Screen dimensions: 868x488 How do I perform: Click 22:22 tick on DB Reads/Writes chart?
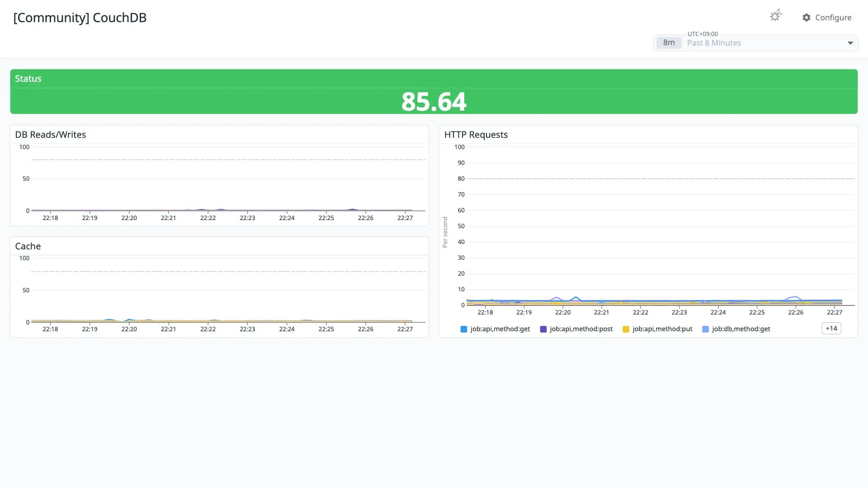pyautogui.click(x=208, y=218)
